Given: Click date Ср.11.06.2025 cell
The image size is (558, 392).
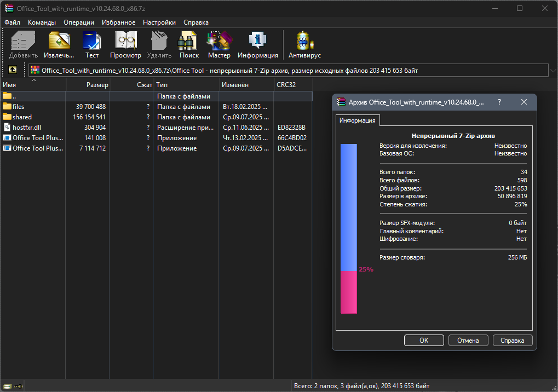Looking at the screenshot, I should (x=245, y=128).
